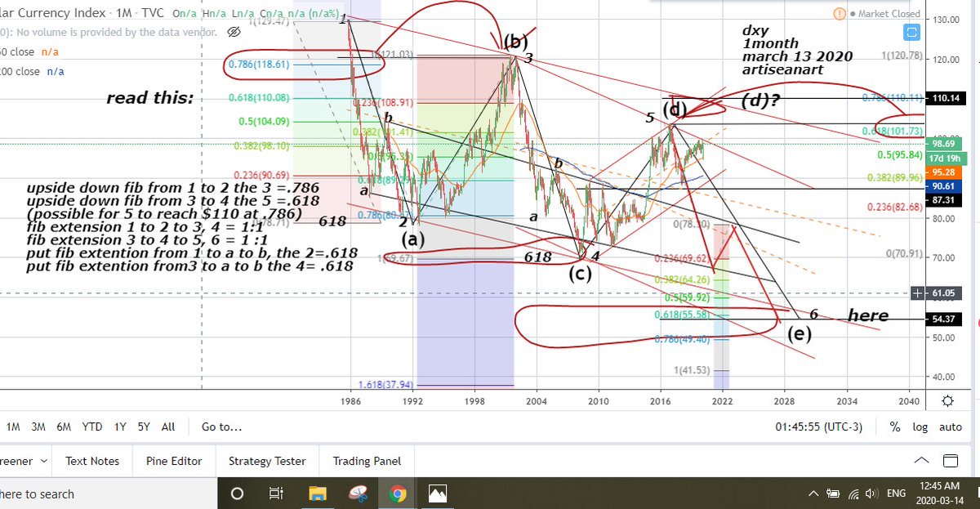Click the 90.61 blue price label
The height and width of the screenshot is (509, 980).
tap(945, 186)
